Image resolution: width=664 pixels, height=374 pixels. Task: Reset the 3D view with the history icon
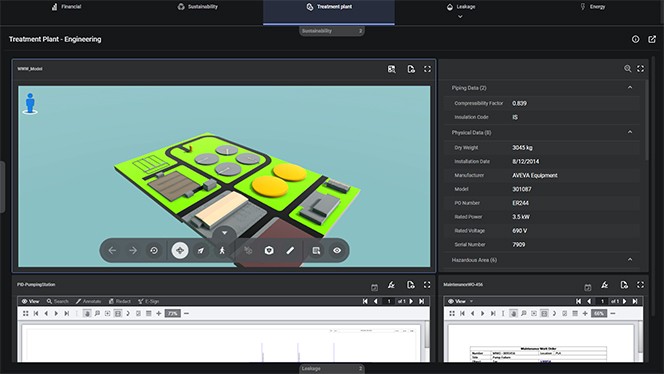(154, 251)
